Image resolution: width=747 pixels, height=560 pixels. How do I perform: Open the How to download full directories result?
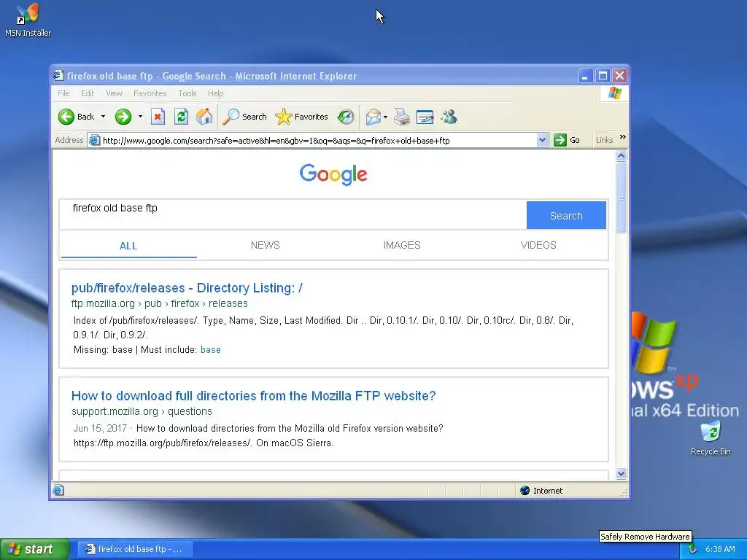pos(253,396)
